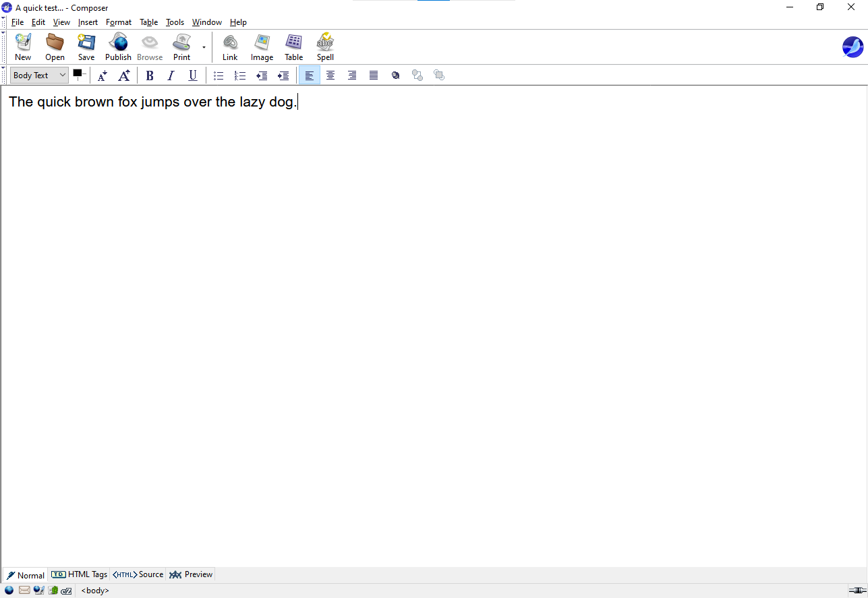Indent text using the increase indent icon
The height and width of the screenshot is (598, 868).
283,76
